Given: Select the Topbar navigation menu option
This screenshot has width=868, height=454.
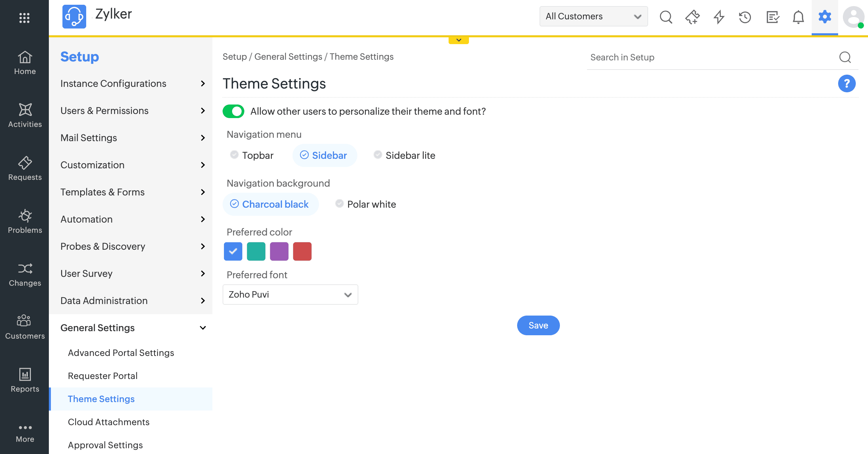Looking at the screenshot, I should [252, 155].
